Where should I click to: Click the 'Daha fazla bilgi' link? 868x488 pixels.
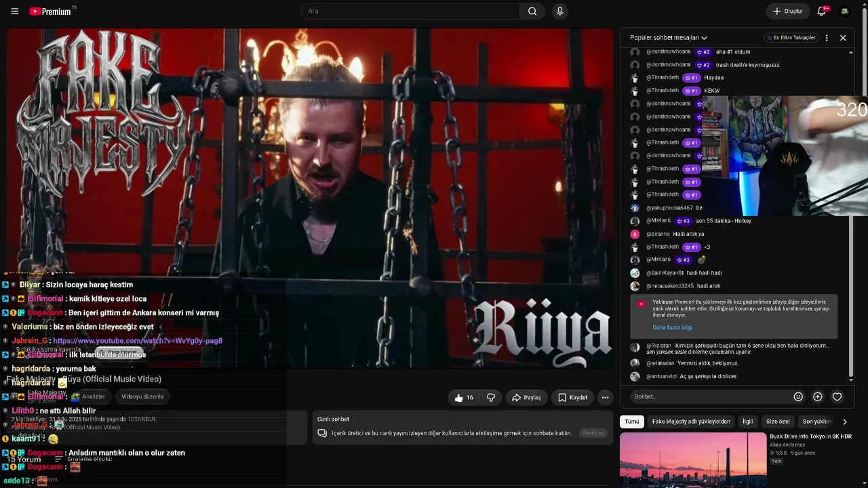click(672, 327)
